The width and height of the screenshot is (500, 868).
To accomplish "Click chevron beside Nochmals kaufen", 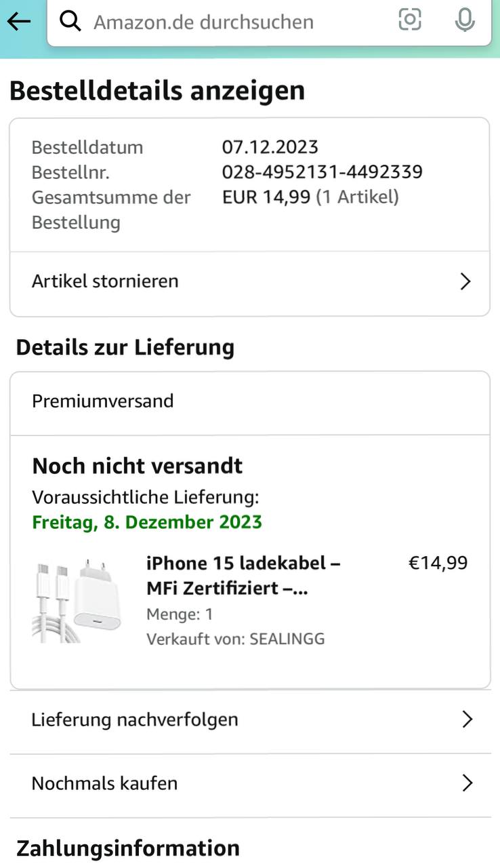I will [x=466, y=784].
